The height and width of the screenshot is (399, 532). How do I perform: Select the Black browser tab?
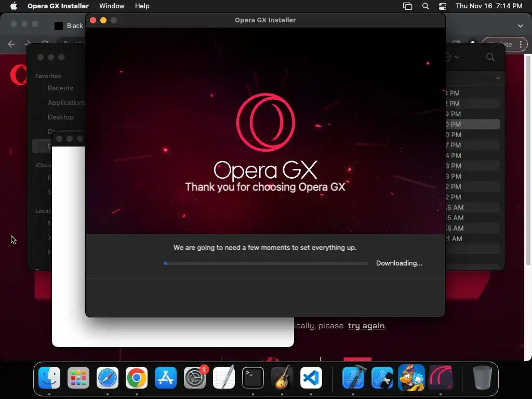69,26
